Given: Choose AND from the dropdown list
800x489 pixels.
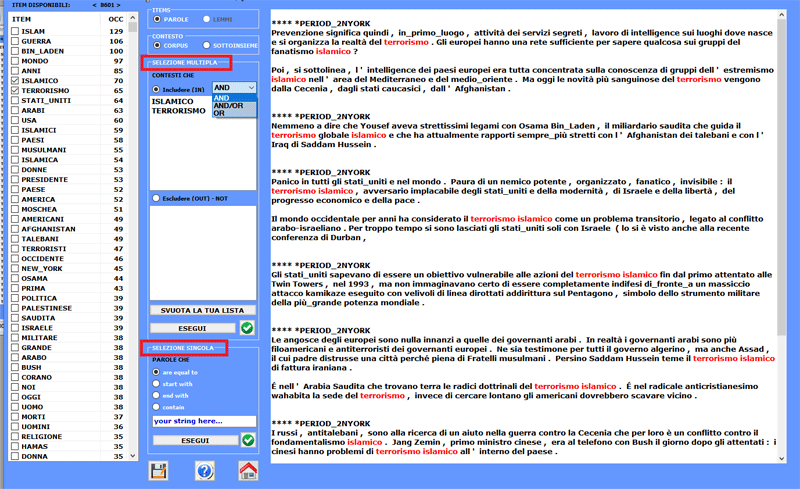Looking at the screenshot, I should click(234, 97).
